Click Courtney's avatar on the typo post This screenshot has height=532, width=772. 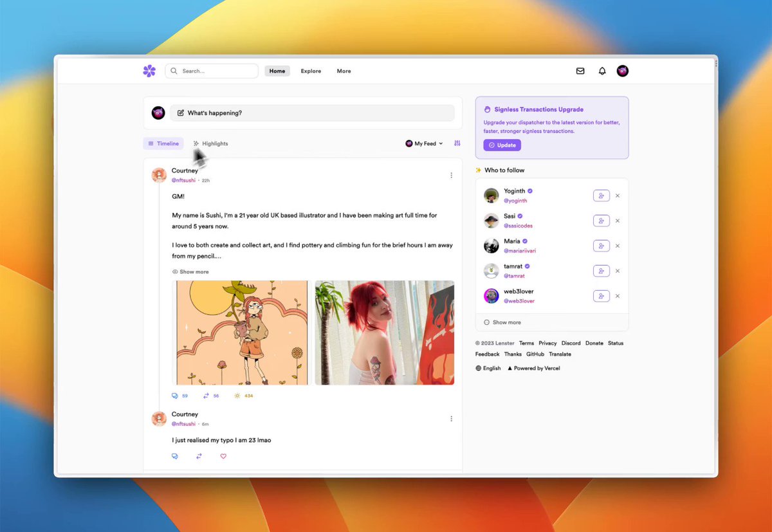click(x=159, y=419)
